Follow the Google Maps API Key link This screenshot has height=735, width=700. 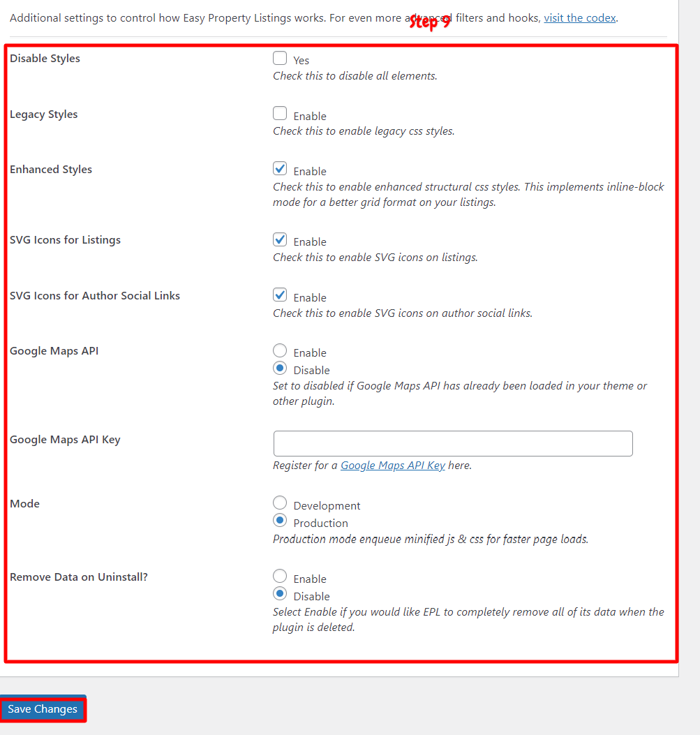[393, 466]
